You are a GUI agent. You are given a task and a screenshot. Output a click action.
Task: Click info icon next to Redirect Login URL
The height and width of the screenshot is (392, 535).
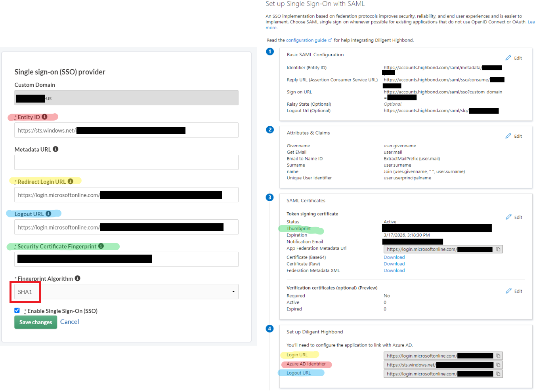[71, 181]
